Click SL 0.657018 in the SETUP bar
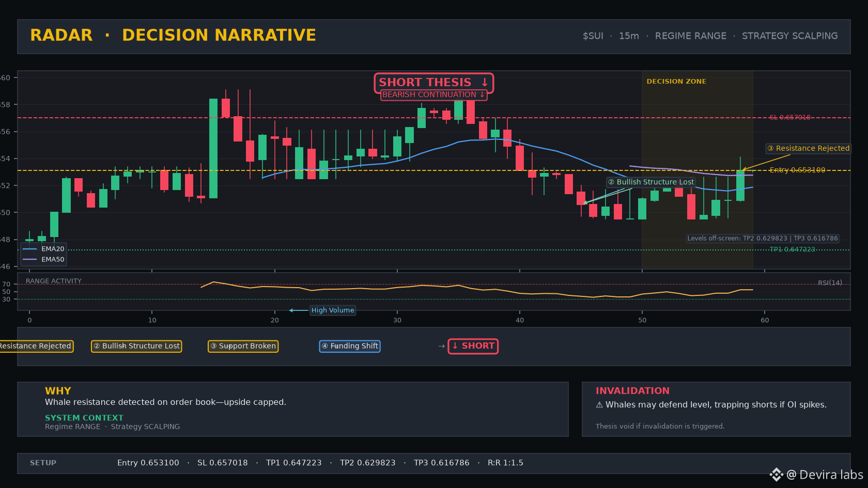 [x=223, y=463]
